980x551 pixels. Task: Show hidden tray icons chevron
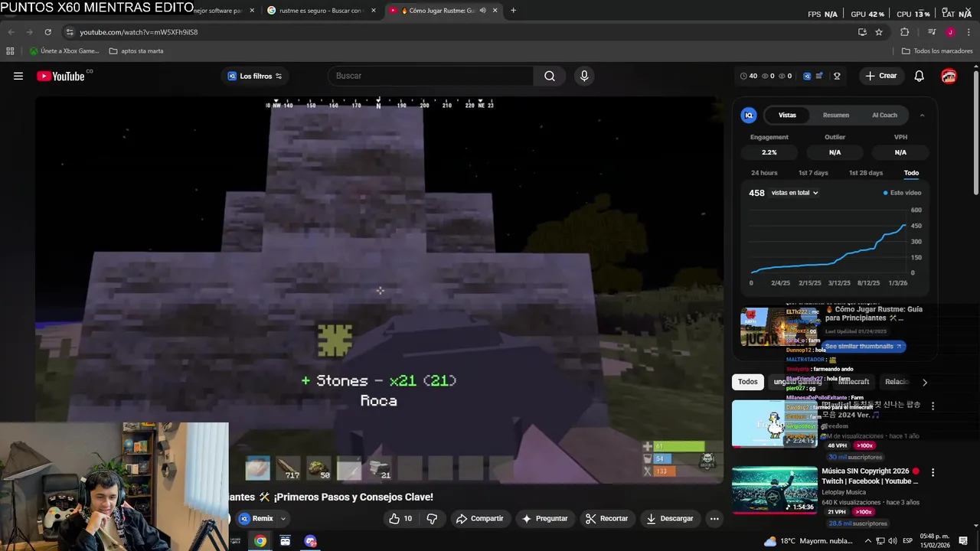[x=867, y=541]
